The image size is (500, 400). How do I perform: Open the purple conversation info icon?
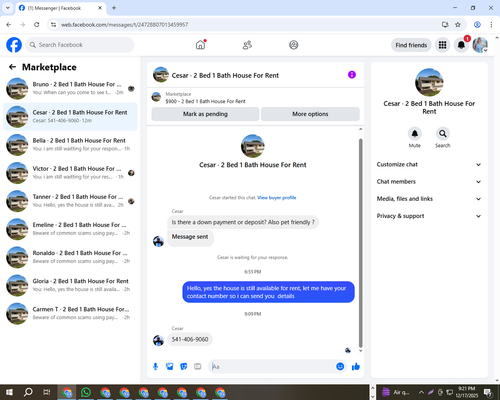click(x=352, y=75)
